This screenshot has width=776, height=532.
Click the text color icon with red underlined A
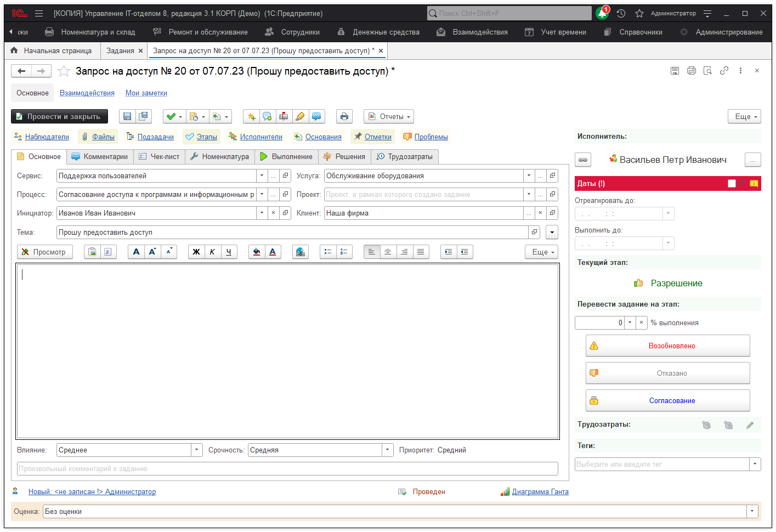tap(273, 252)
